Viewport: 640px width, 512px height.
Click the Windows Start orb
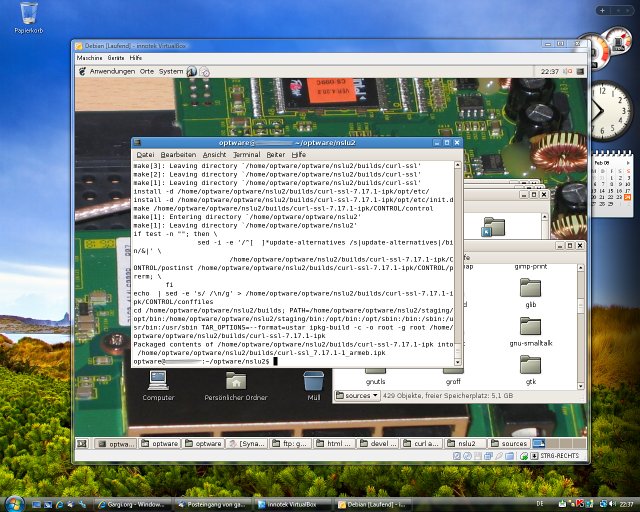[13, 504]
